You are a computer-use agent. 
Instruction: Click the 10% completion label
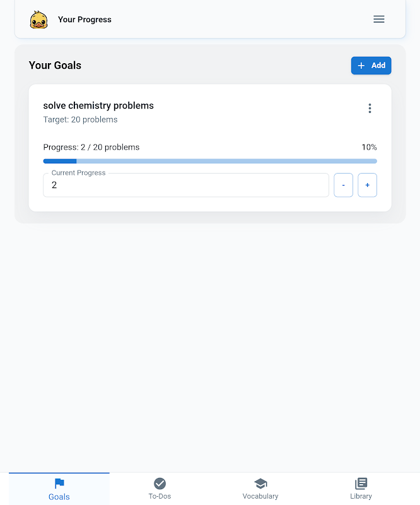(369, 147)
